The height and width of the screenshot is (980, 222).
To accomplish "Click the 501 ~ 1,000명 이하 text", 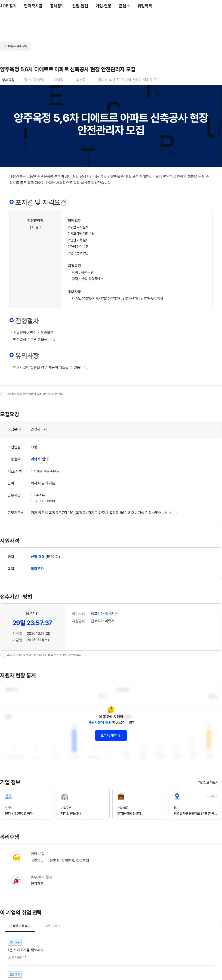I will (x=19, y=813).
